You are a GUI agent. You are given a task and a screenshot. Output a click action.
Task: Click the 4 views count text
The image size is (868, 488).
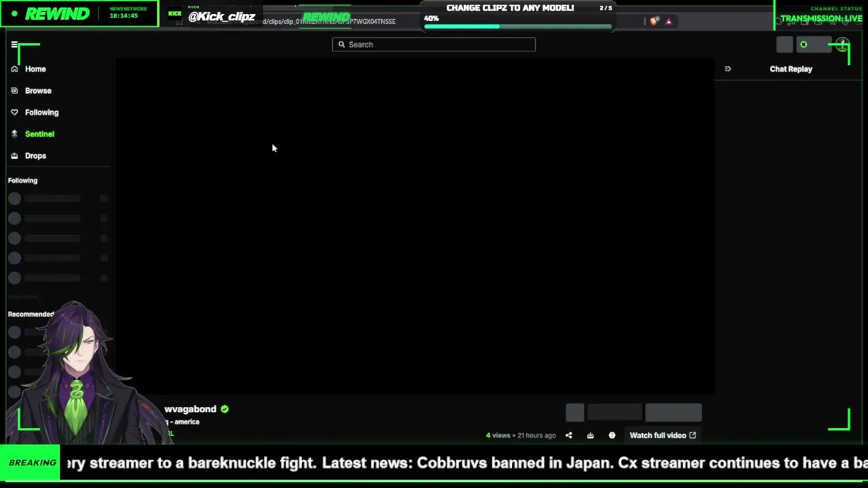click(x=498, y=436)
